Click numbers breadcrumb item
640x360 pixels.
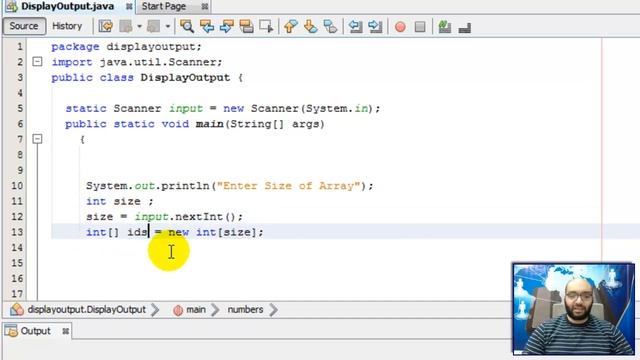pos(245,310)
